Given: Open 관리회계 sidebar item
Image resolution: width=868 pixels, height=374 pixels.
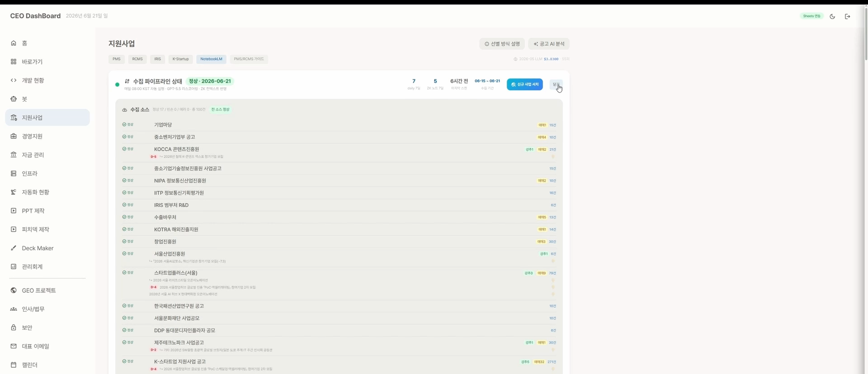Looking at the screenshot, I should point(47,266).
